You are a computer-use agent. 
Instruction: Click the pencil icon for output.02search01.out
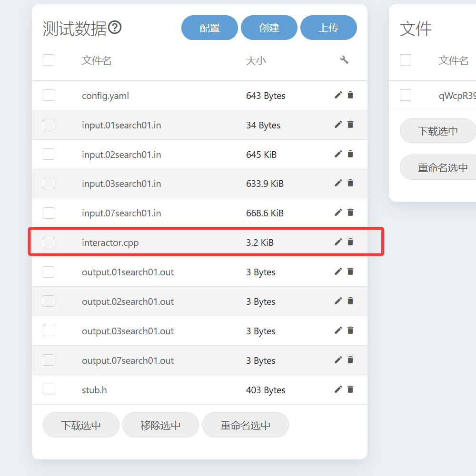338,301
